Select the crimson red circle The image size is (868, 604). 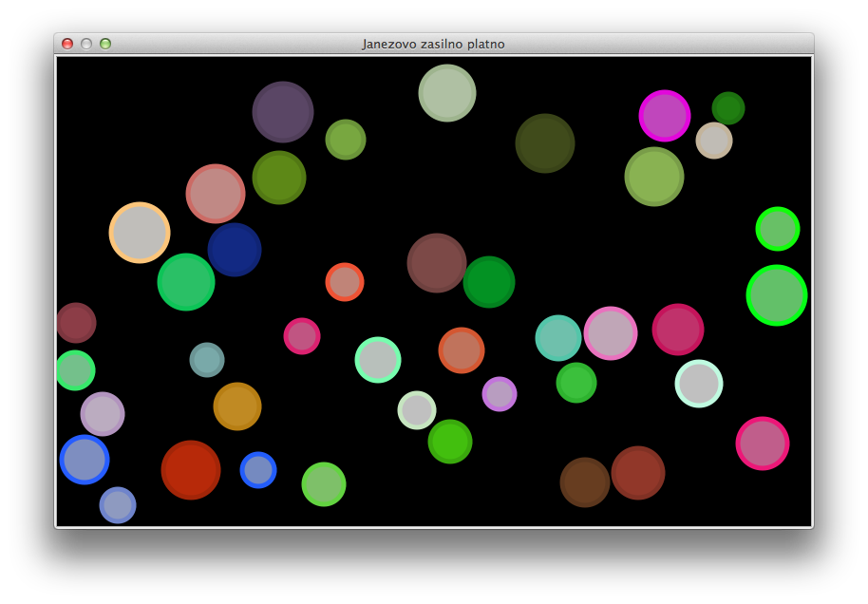678,330
